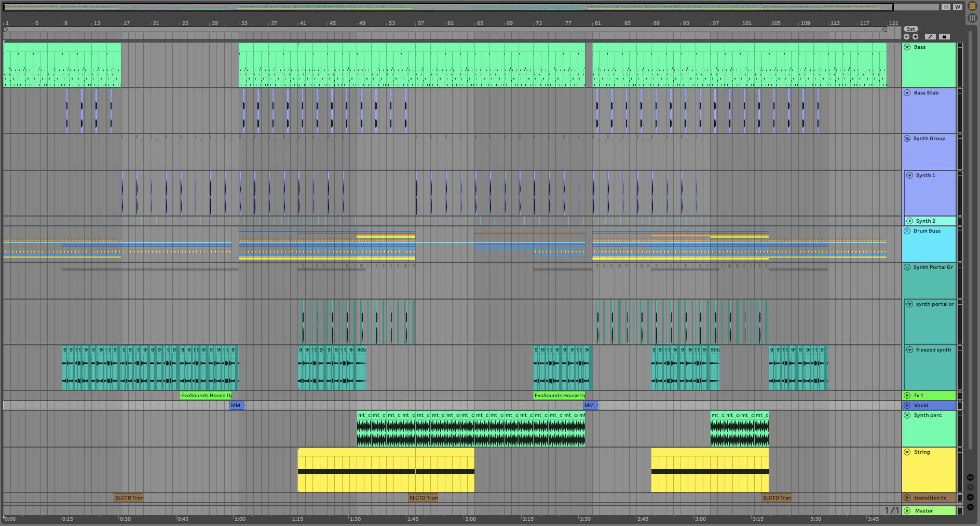Toggle the M mixer show/hide button
The width and height of the screenshot is (980, 526).
(x=970, y=497)
